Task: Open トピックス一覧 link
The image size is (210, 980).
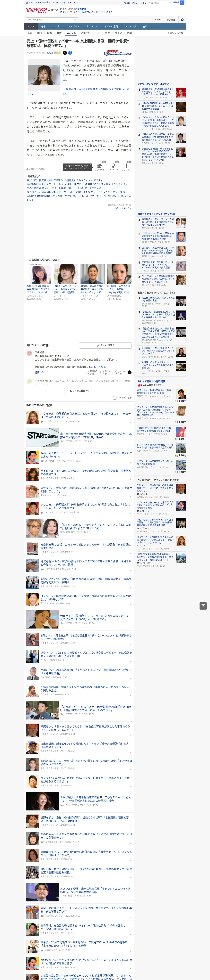Action: coord(175,33)
